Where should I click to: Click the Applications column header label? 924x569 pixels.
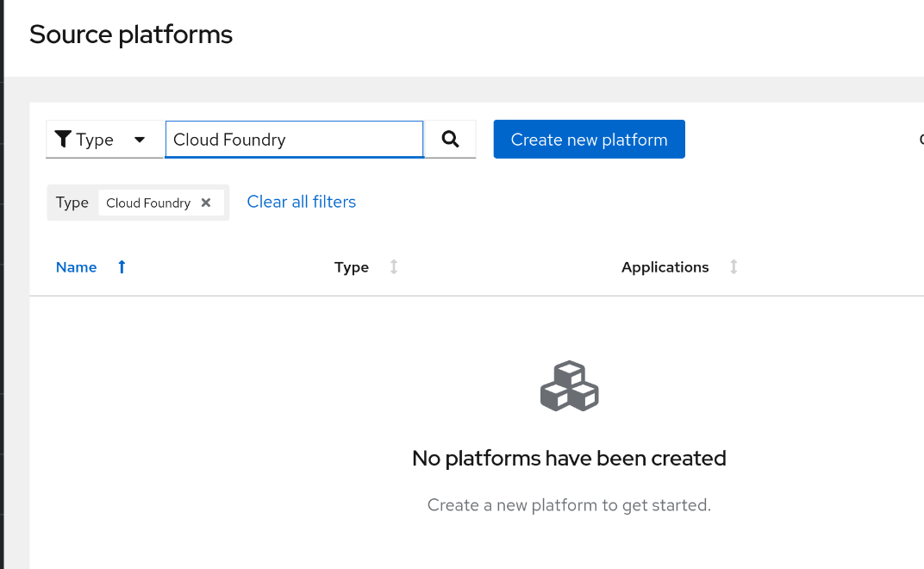coord(665,267)
